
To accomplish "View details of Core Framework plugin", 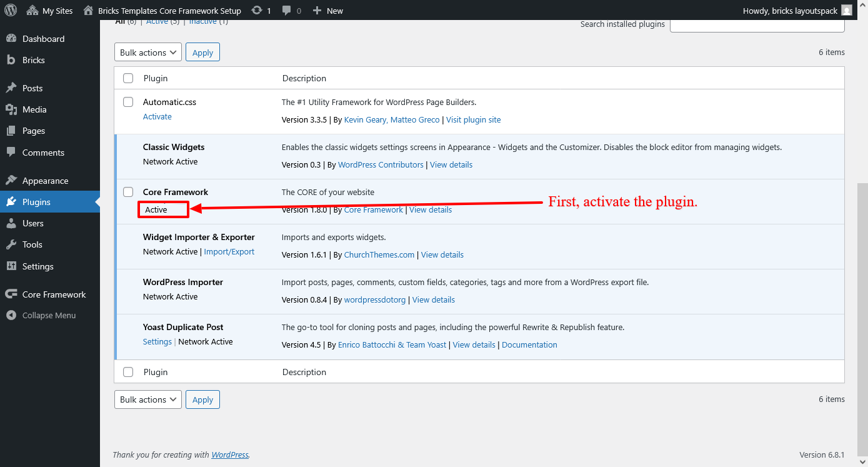I will [x=431, y=210].
